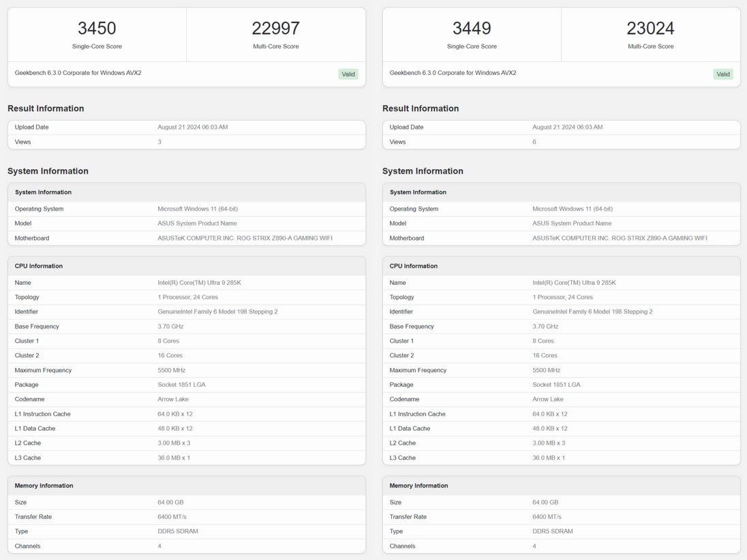Click the right Memory Information table header
The height and width of the screenshot is (560, 747).
pos(418,486)
